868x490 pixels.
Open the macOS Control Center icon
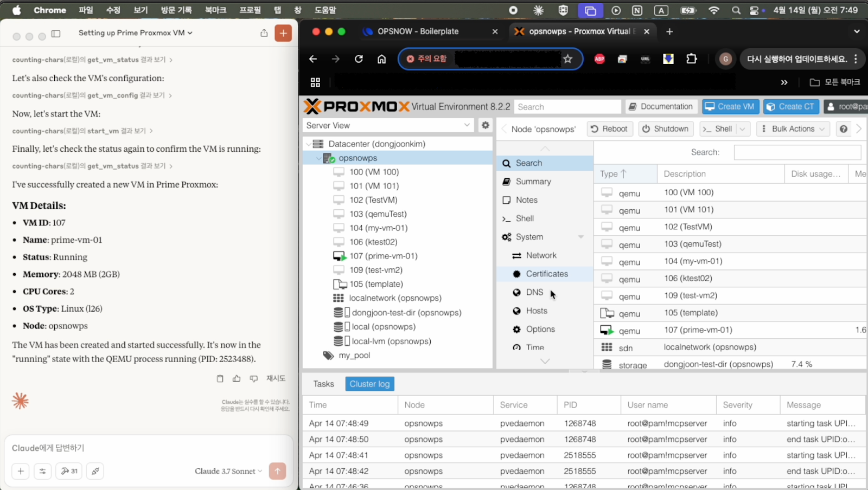click(755, 10)
